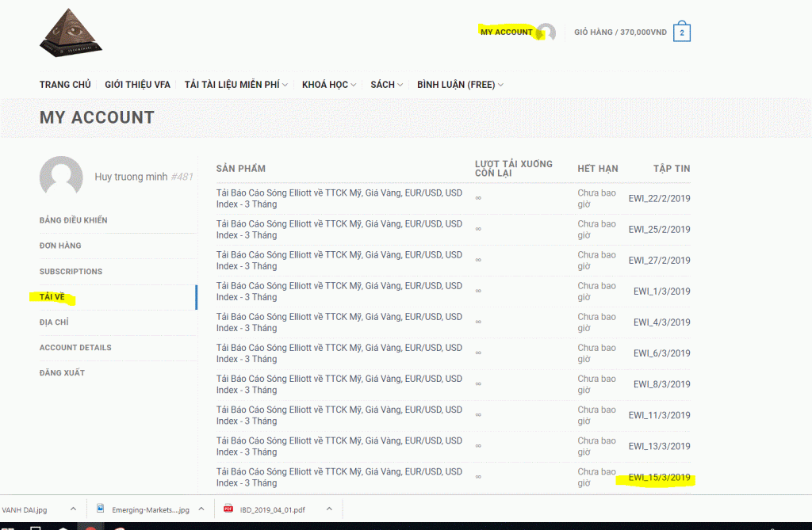Open options chevron for VANH DAI.jpg download
The width and height of the screenshot is (812, 530).
73,509
